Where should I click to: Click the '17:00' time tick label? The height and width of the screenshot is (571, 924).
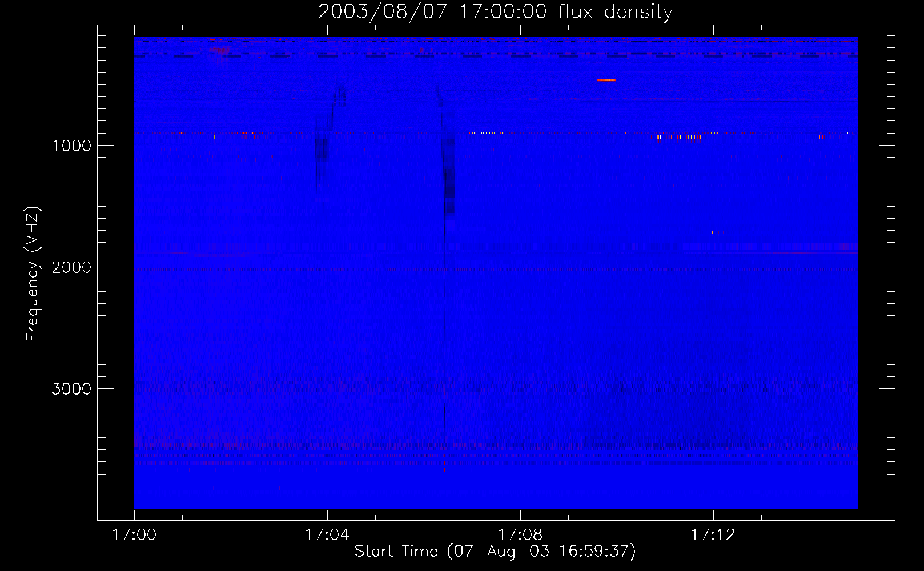[x=134, y=535]
